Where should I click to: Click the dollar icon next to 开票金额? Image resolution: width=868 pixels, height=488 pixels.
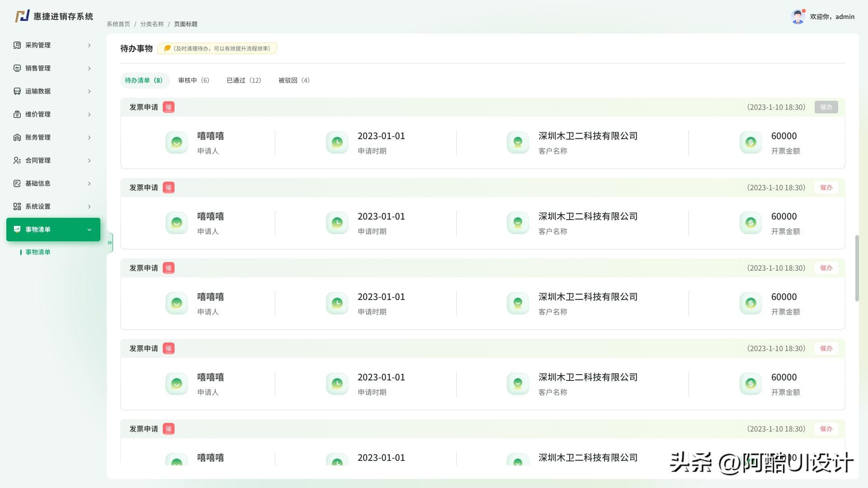point(750,142)
